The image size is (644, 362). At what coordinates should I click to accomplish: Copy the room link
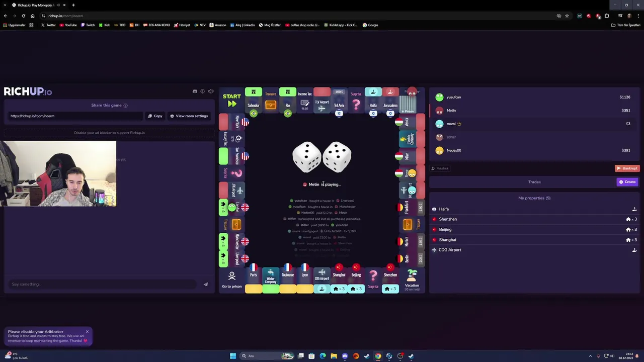click(155, 116)
